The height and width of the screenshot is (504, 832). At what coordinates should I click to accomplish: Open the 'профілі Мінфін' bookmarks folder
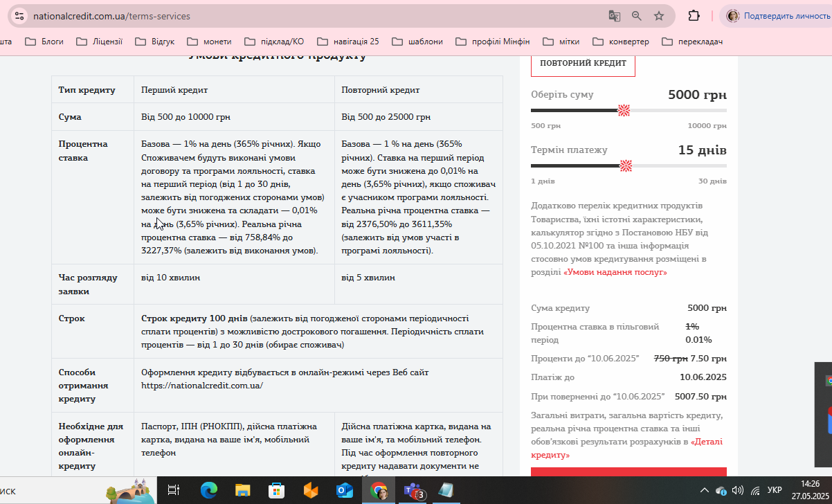pos(494,42)
